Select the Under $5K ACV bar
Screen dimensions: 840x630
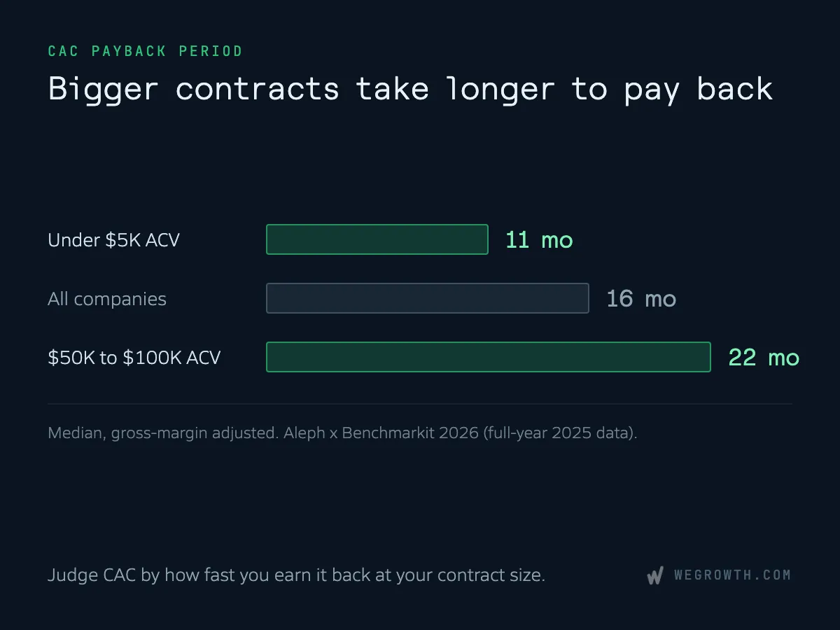click(377, 239)
